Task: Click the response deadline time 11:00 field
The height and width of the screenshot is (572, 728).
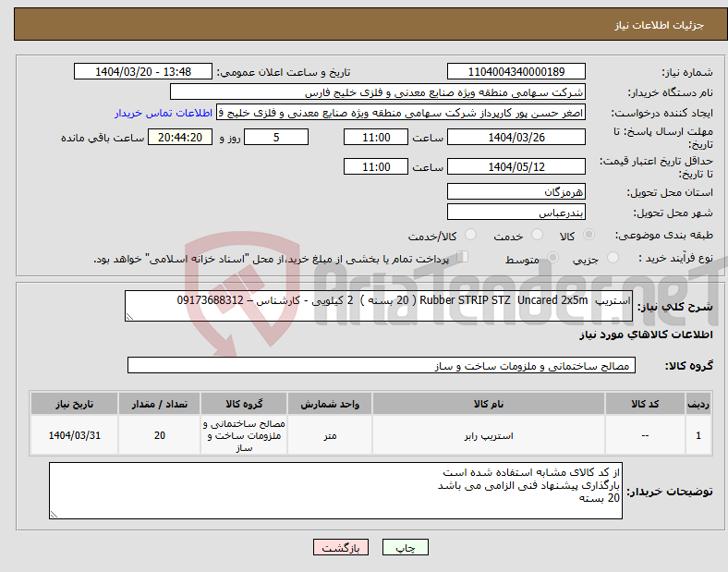Action: pyautogui.click(x=376, y=138)
